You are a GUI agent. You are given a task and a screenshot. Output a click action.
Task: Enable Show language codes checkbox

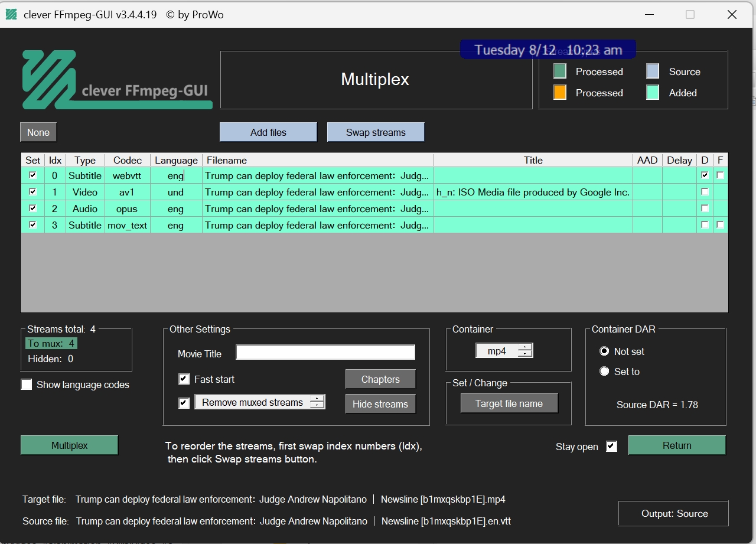(27, 385)
